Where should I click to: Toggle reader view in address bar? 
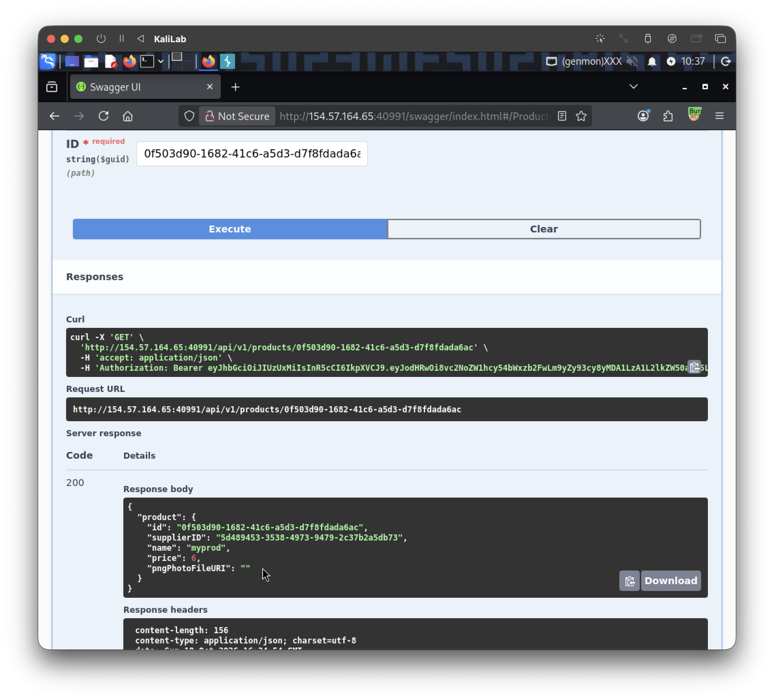click(x=562, y=116)
